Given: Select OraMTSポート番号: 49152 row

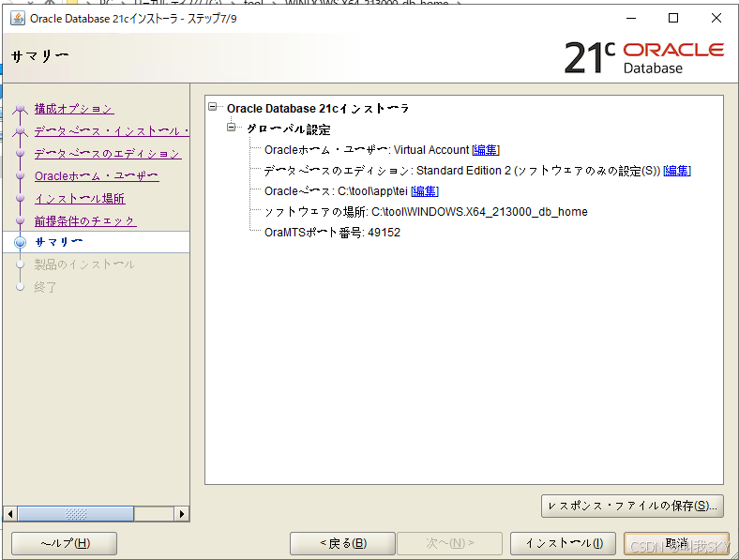Looking at the screenshot, I should pos(332,233).
